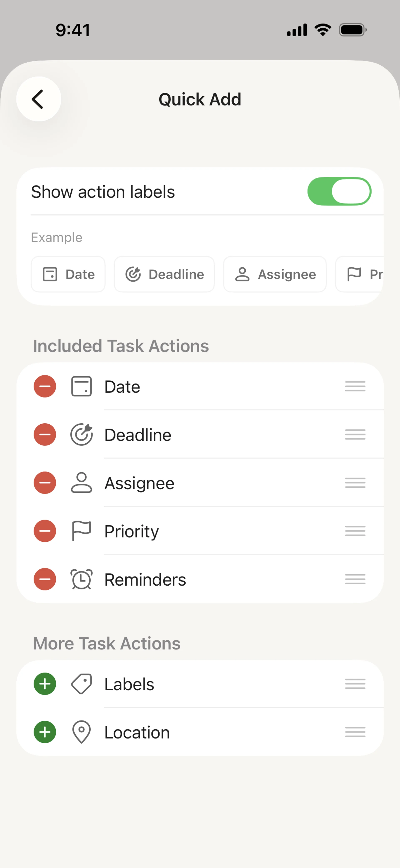Add Labels with the green plus
Image resolution: width=400 pixels, height=868 pixels.
click(45, 684)
